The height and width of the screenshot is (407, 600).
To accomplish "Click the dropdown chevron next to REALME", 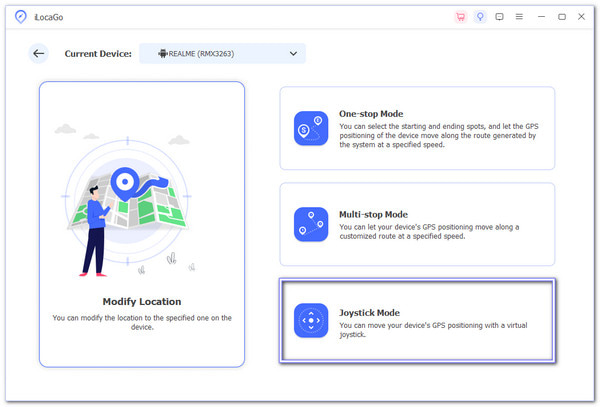I will (x=293, y=54).
